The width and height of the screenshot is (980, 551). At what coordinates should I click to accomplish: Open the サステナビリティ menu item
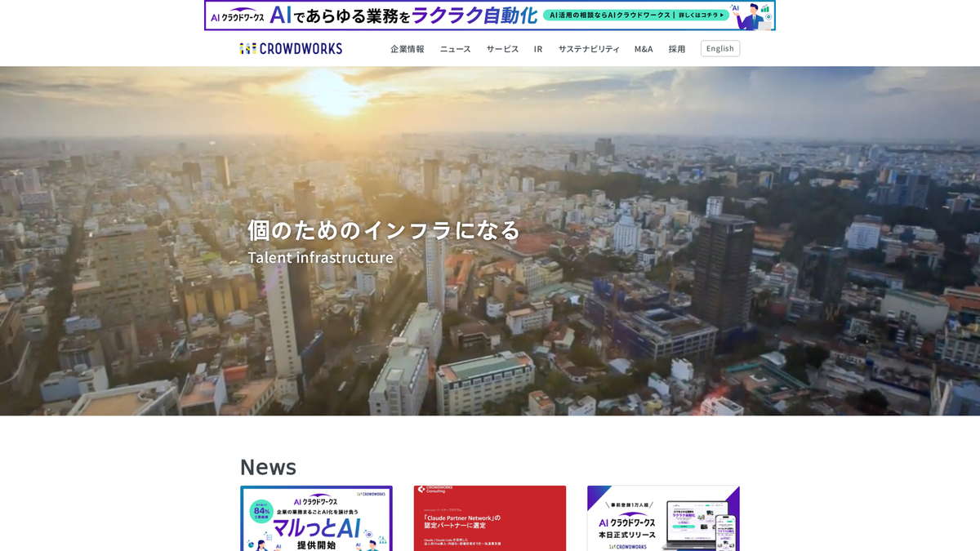tap(589, 49)
